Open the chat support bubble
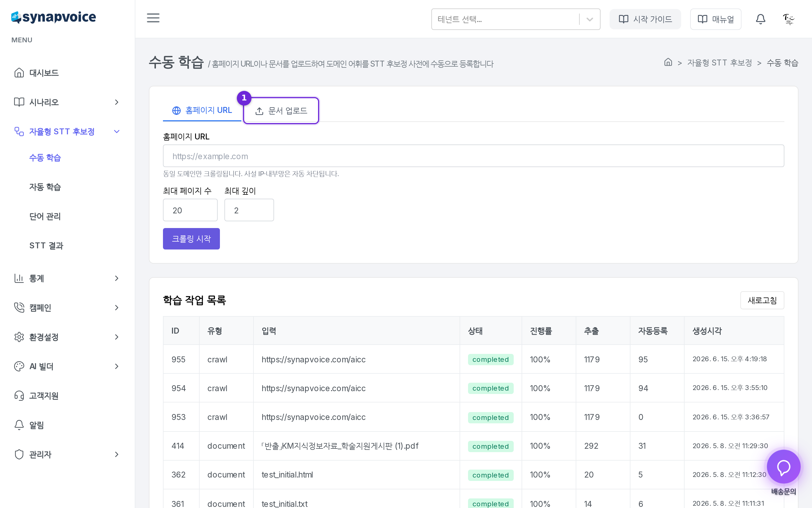Image resolution: width=812 pixels, height=508 pixels. click(784, 466)
